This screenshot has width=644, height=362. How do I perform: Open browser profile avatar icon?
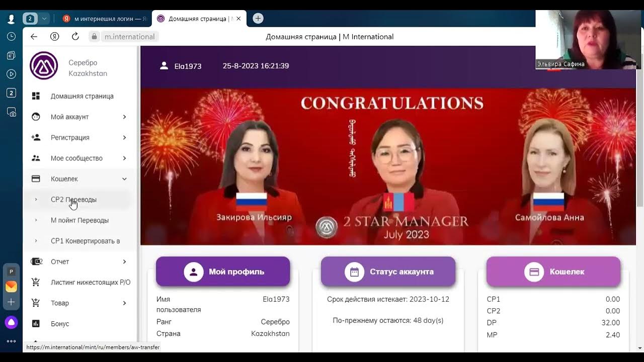[x=11, y=19]
